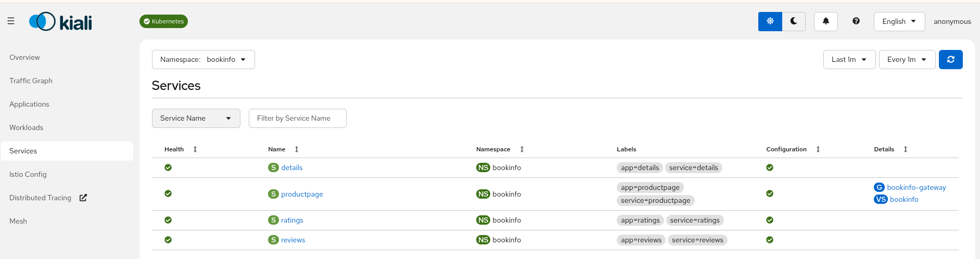Click the Kiali logo
The height and width of the screenshot is (259, 980).
click(x=60, y=22)
